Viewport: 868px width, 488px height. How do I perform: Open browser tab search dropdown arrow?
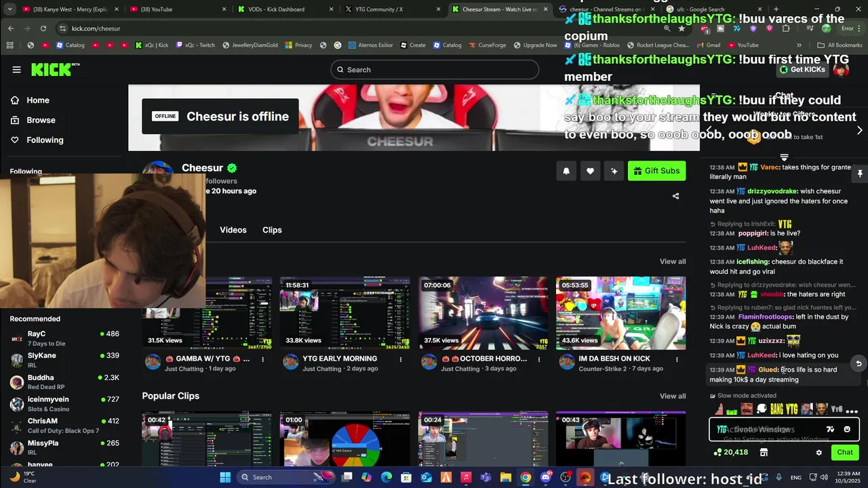click(x=11, y=9)
